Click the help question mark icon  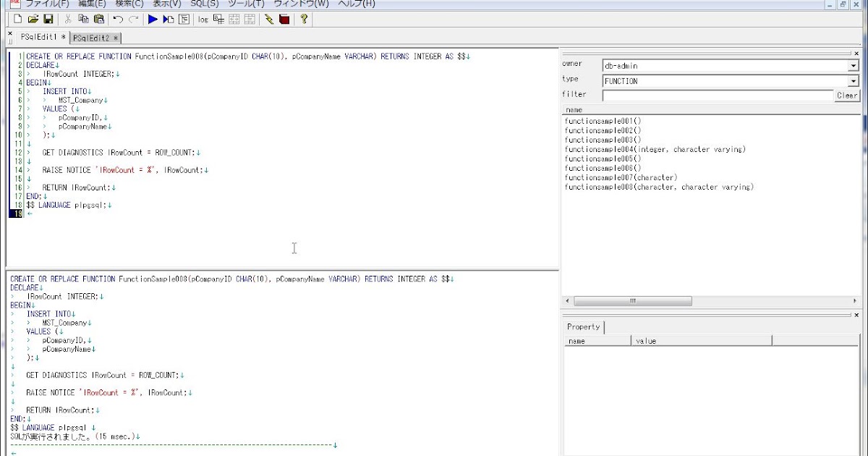(x=304, y=20)
